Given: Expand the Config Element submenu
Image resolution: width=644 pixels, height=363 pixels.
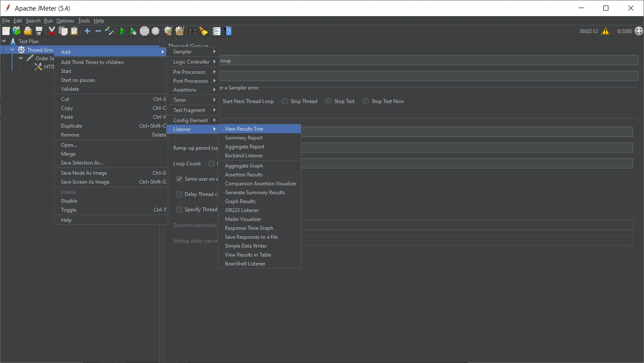Looking at the screenshot, I should click(x=193, y=120).
